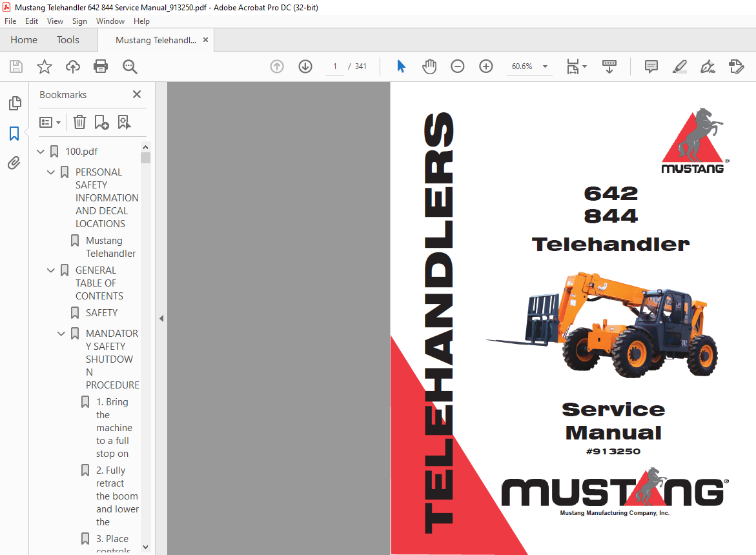Open the File menu
The image size is (756, 555).
[10, 21]
